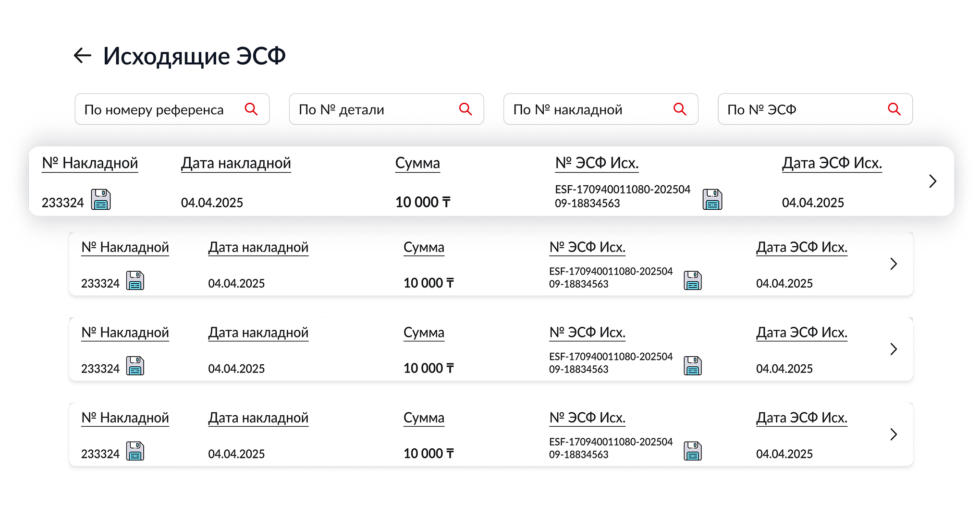Click Дата ЭСФ Исх. header in highlighted row

pos(832,163)
